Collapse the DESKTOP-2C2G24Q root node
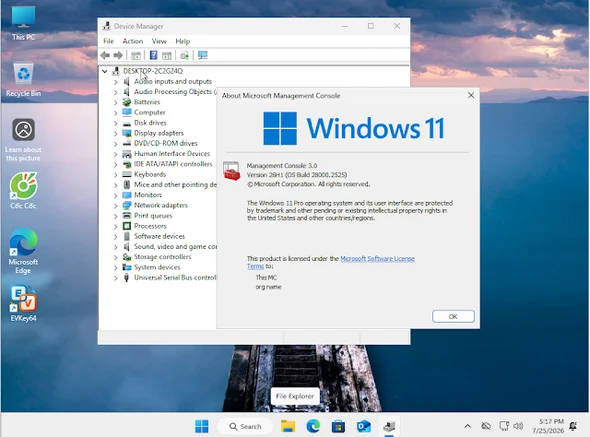The width and height of the screenshot is (590, 437). coord(105,71)
